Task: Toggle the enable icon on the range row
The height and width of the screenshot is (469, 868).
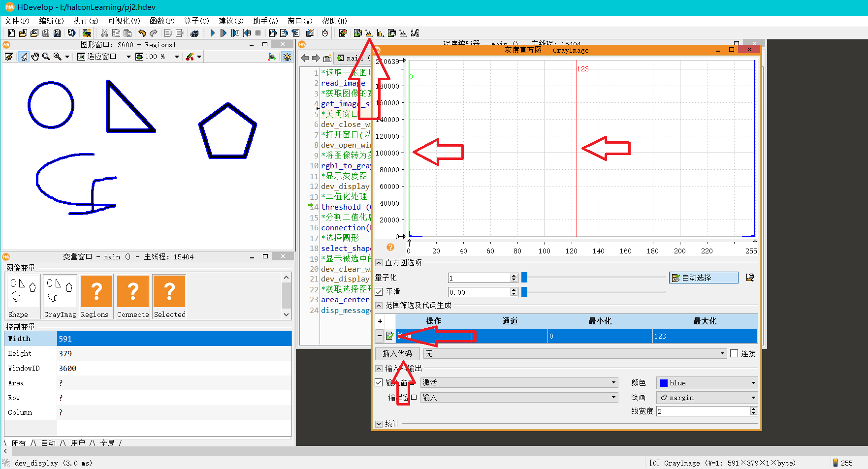Action: [x=390, y=336]
